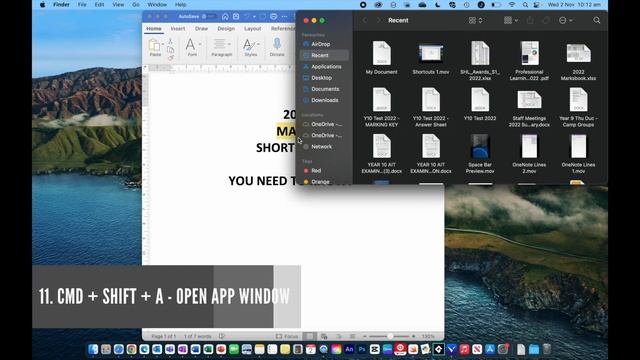The width and height of the screenshot is (640, 360).
Task: Toggle the AutoSave switch in Word
Action: pyautogui.click(x=210, y=16)
